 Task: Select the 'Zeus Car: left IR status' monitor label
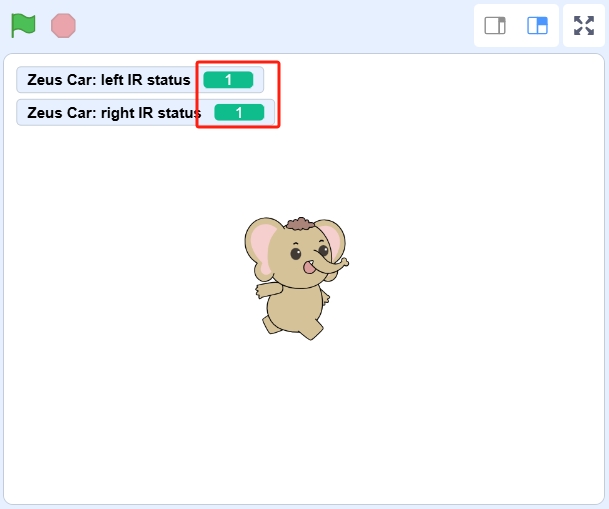(109, 80)
